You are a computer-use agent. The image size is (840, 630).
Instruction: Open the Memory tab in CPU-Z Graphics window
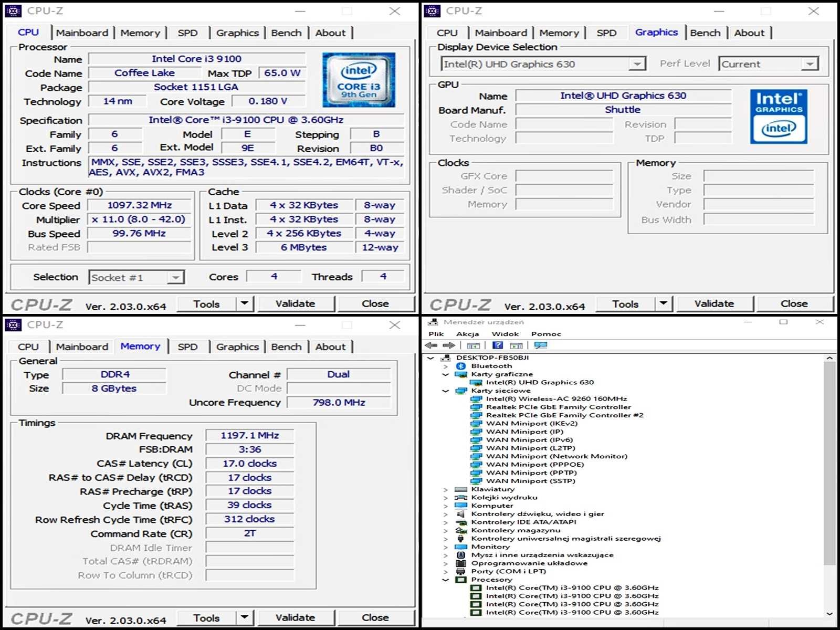[x=559, y=33]
